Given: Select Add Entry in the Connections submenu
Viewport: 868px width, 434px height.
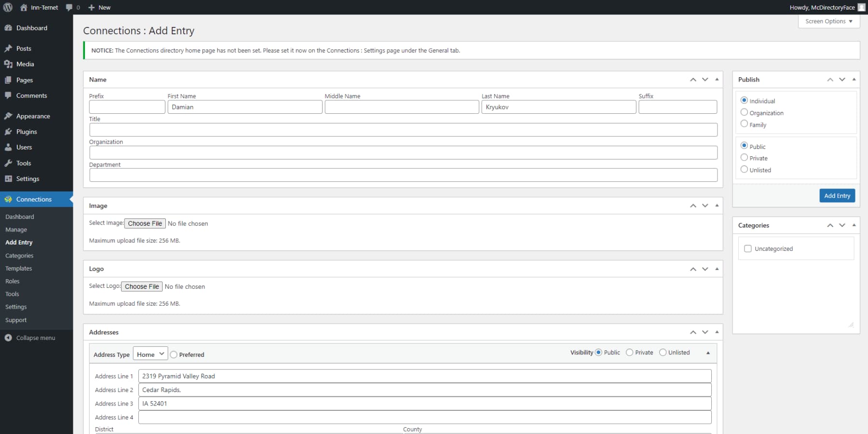Looking at the screenshot, I should (x=19, y=243).
